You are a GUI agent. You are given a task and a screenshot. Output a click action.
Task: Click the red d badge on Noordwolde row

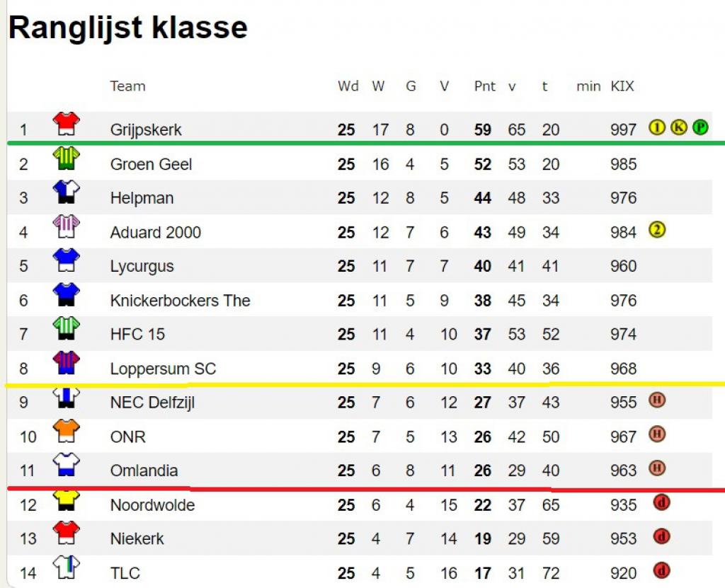[x=661, y=502]
